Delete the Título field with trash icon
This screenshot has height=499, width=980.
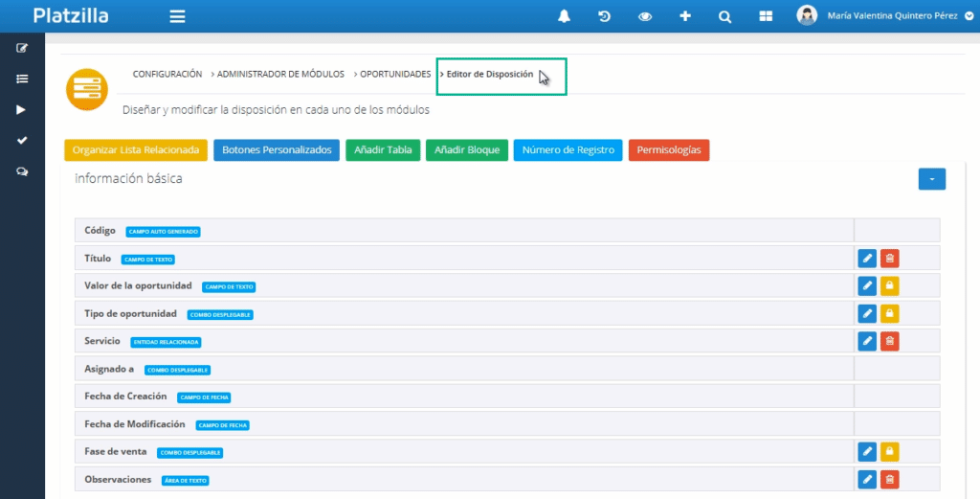coord(889,259)
